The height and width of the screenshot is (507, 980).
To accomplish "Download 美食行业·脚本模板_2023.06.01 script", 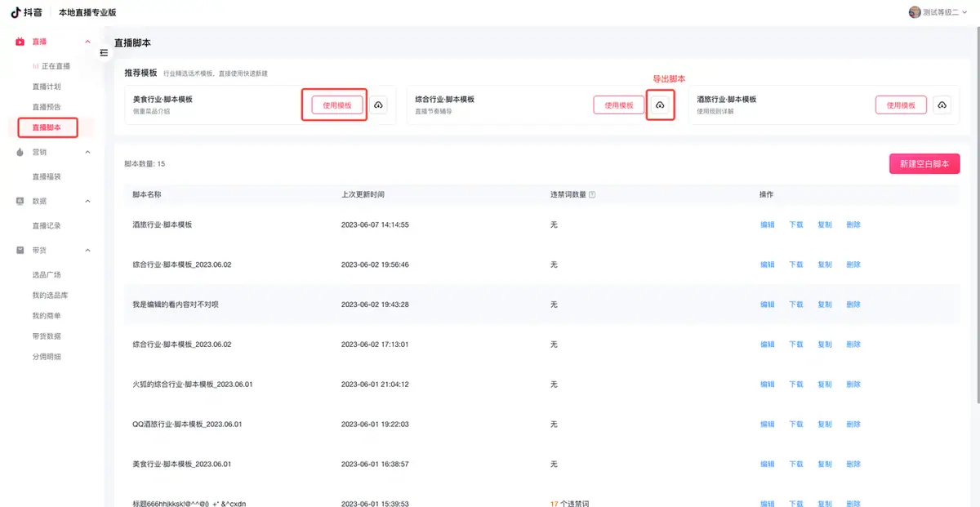I will pos(796,465).
